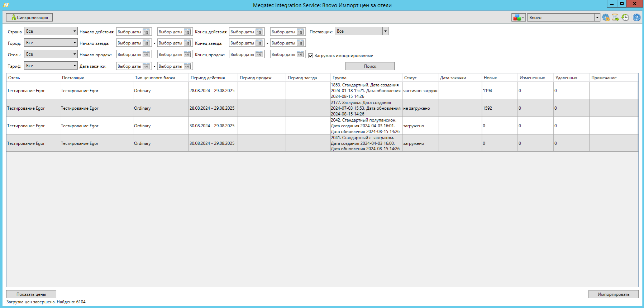Click the Поиск button
Viewport: 644px width, 308px height.
pyautogui.click(x=370, y=66)
